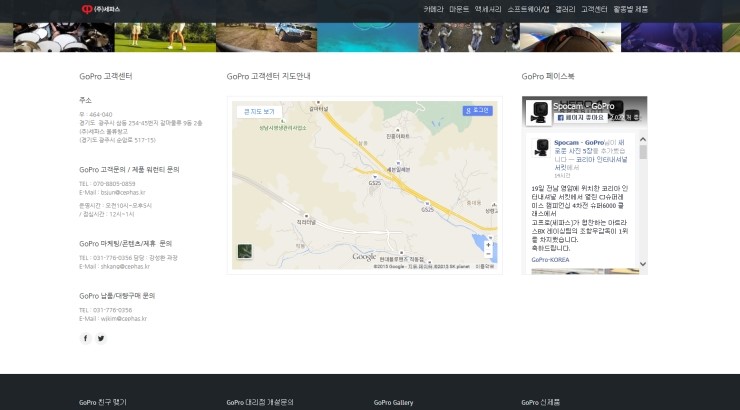
Task: Click the drum kit banner photo
Action: click(x=64, y=37)
